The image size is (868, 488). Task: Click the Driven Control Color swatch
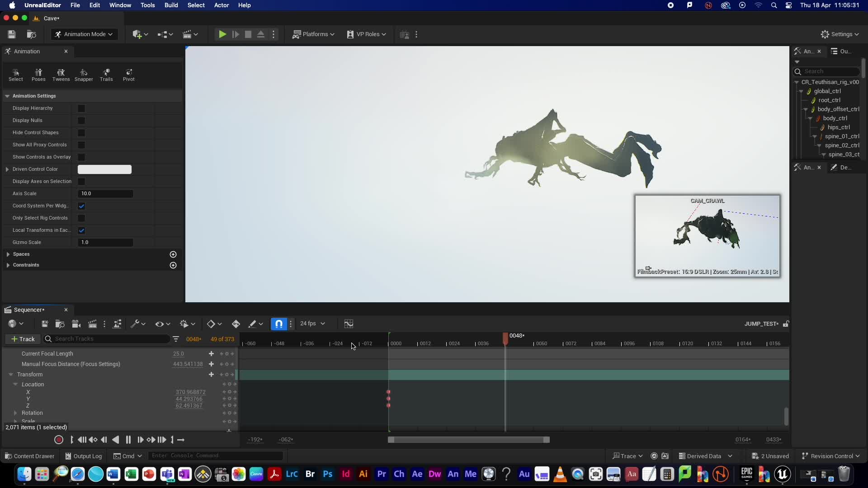[x=104, y=169]
